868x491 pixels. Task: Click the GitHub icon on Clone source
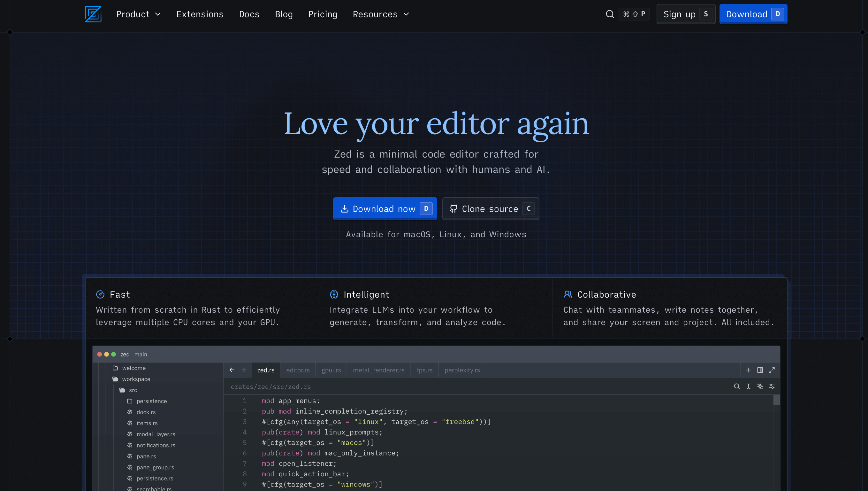point(453,208)
